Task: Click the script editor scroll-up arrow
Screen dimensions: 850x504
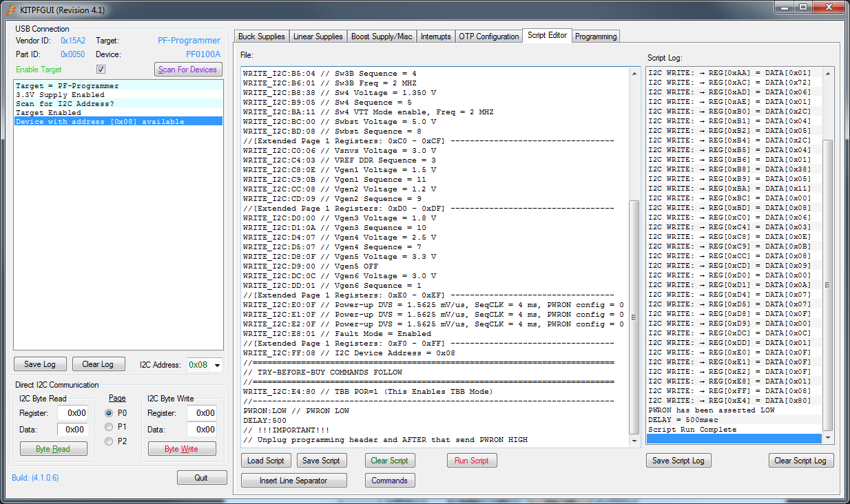Action: pyautogui.click(x=634, y=72)
